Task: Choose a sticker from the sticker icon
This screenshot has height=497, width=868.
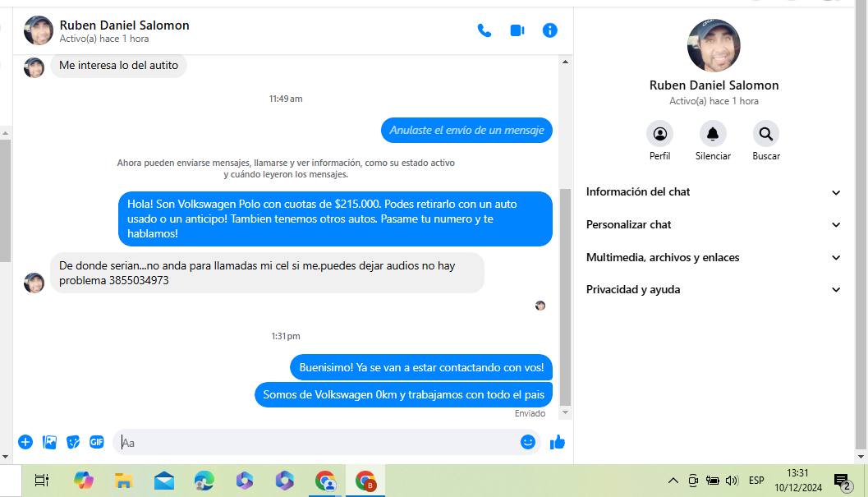Action: [73, 442]
